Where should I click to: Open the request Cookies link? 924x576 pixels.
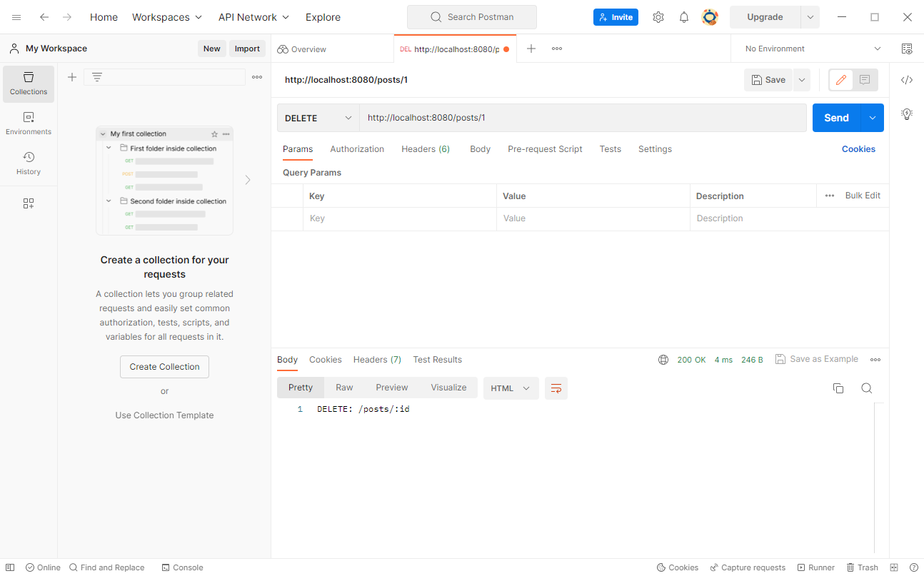click(858, 149)
